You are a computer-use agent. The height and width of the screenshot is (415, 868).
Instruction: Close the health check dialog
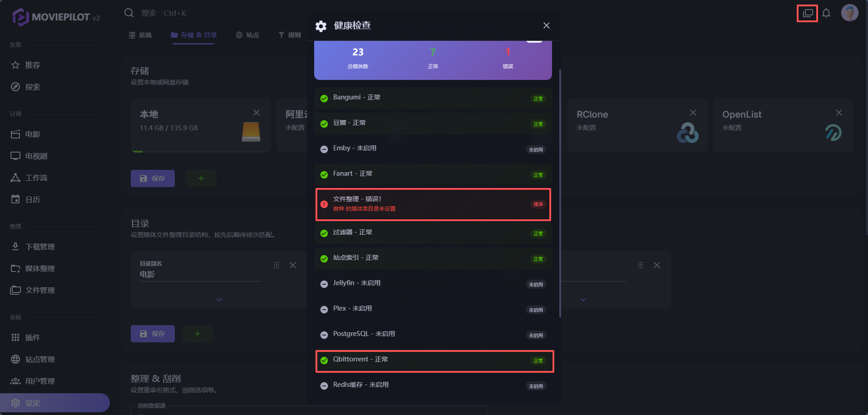(547, 25)
